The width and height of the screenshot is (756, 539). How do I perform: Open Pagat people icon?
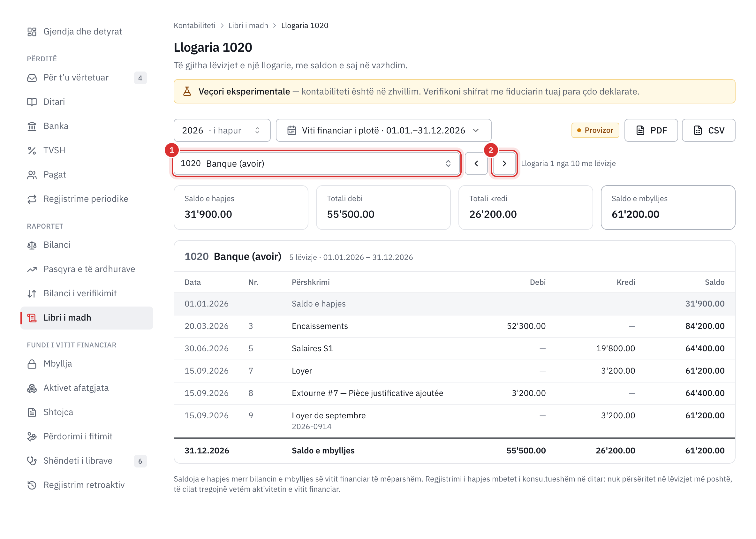[32, 175]
